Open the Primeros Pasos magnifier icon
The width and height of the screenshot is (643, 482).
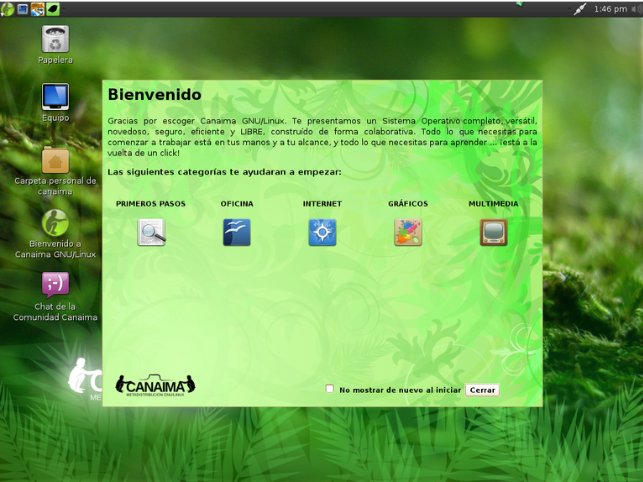(151, 232)
